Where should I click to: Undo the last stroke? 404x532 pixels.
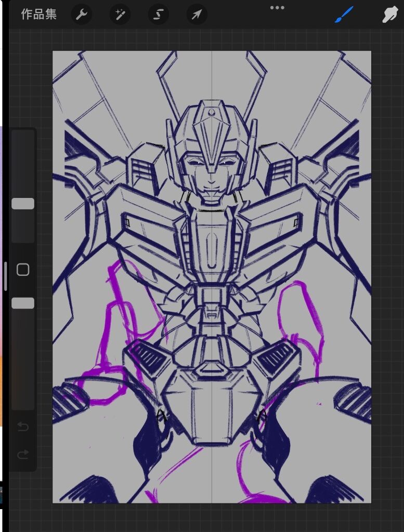(x=23, y=426)
